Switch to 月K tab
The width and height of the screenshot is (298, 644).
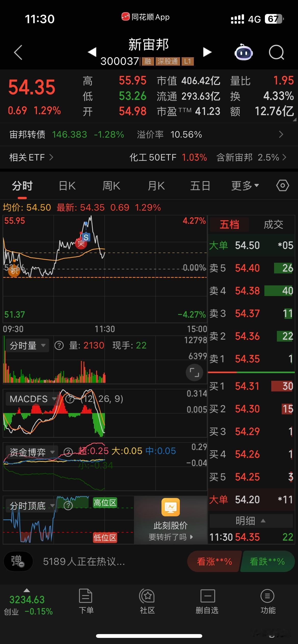coord(156,186)
